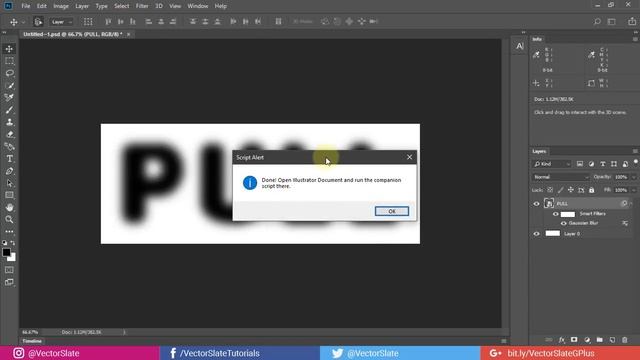This screenshot has width=640, height=360.
Task: Select the Pen tool
Action: 9,171
